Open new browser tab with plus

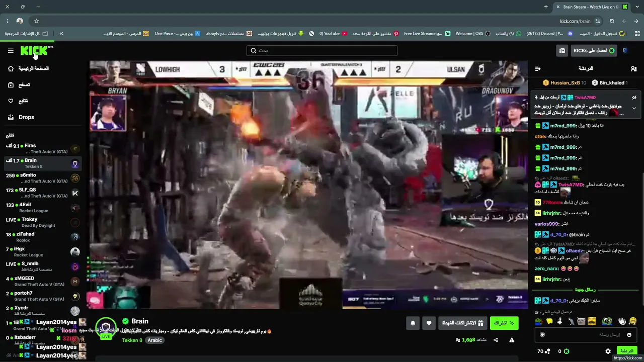[x=546, y=7]
